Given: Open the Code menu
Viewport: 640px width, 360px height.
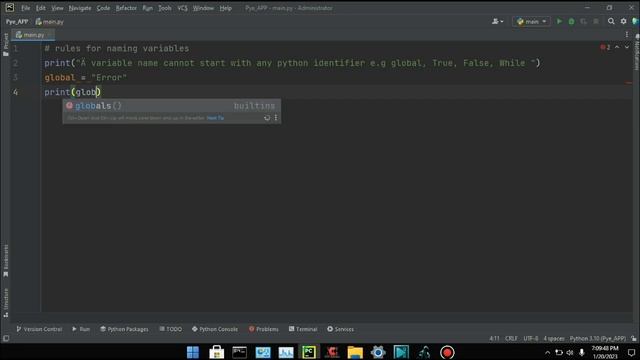Looking at the screenshot, I should point(103,8).
